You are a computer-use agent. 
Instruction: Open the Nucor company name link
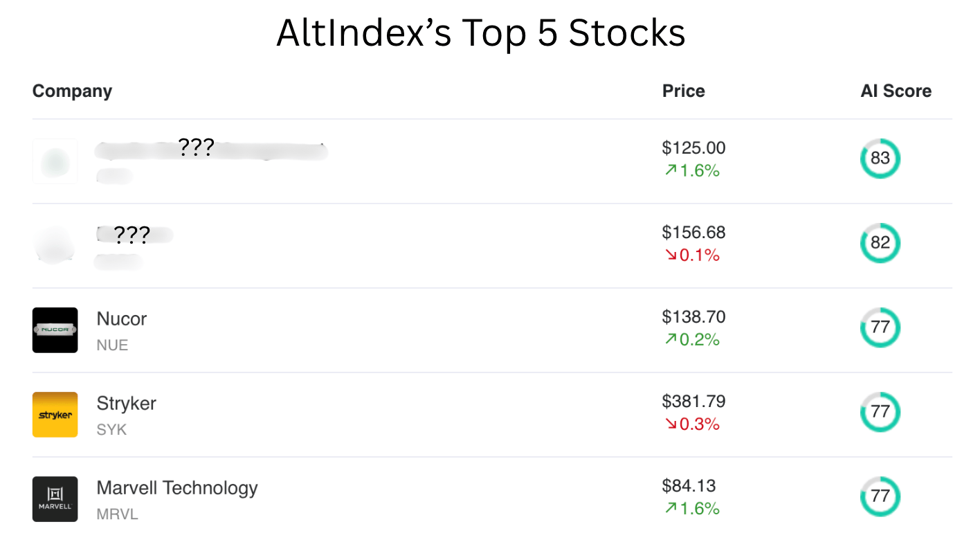[x=122, y=319]
